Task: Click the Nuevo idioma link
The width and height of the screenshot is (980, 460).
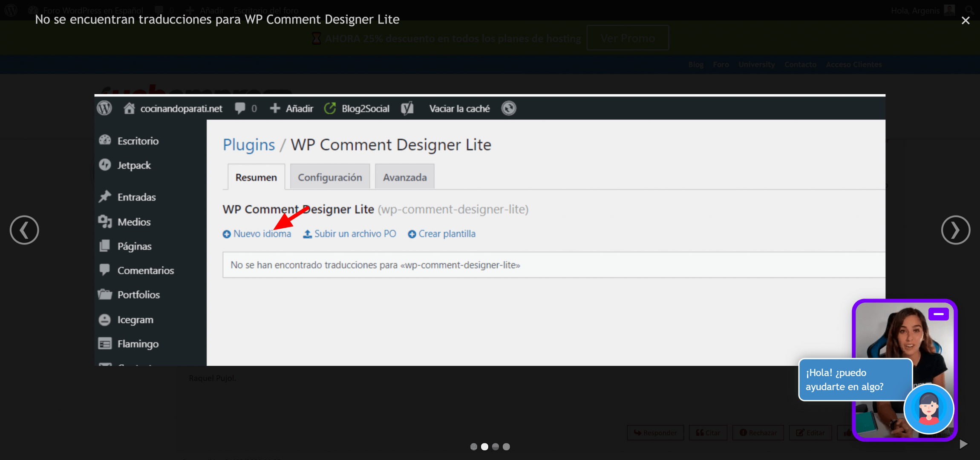Action: [257, 234]
